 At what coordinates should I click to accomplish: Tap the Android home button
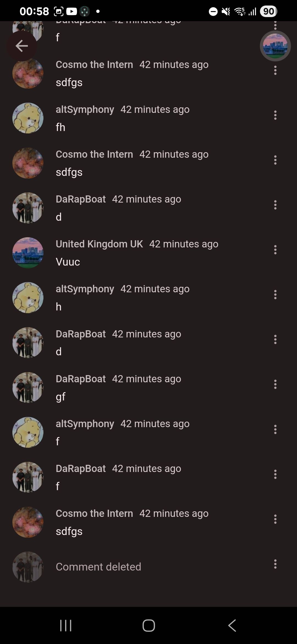point(148,625)
